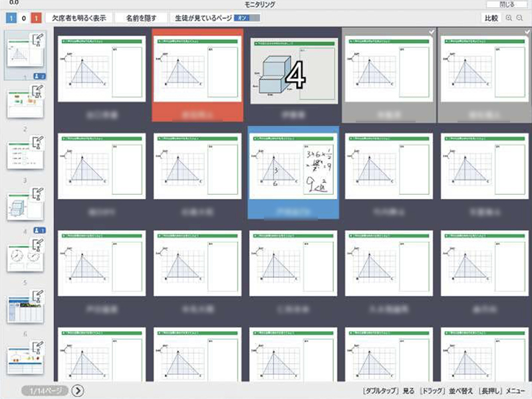Close monitoring with the 閉じる button
The width and height of the screenshot is (532, 399).
point(515,4)
